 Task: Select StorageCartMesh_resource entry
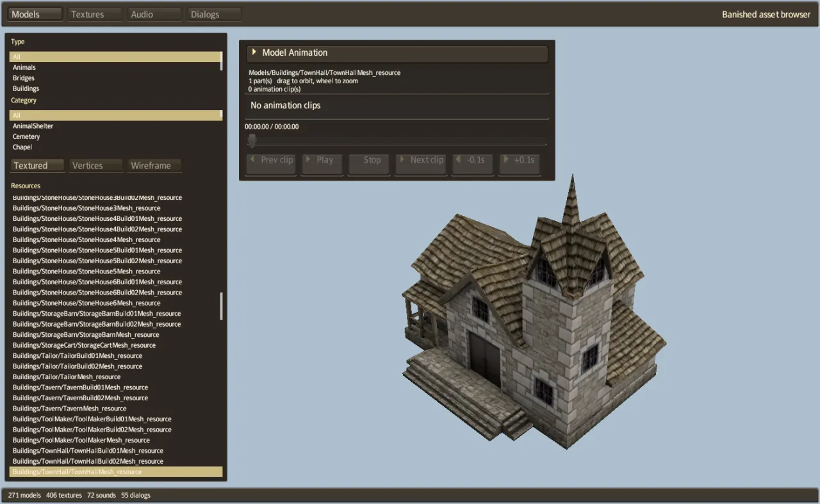pos(115,345)
